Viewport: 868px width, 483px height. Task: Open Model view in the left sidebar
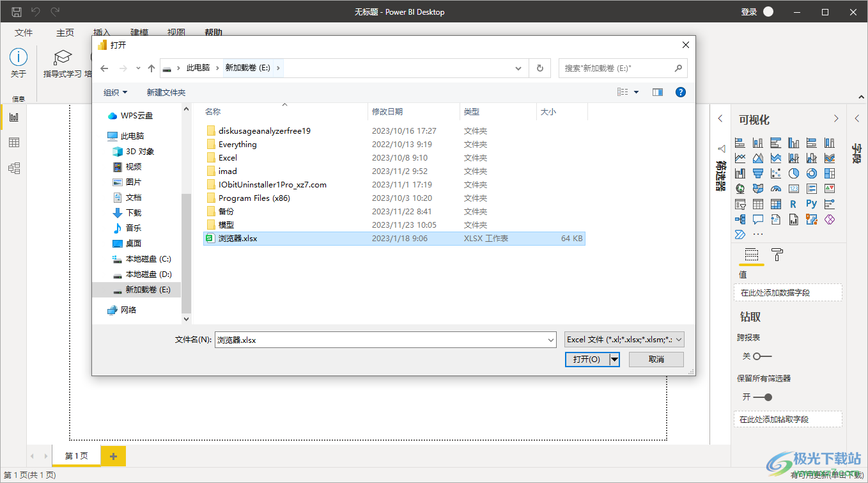click(x=13, y=168)
